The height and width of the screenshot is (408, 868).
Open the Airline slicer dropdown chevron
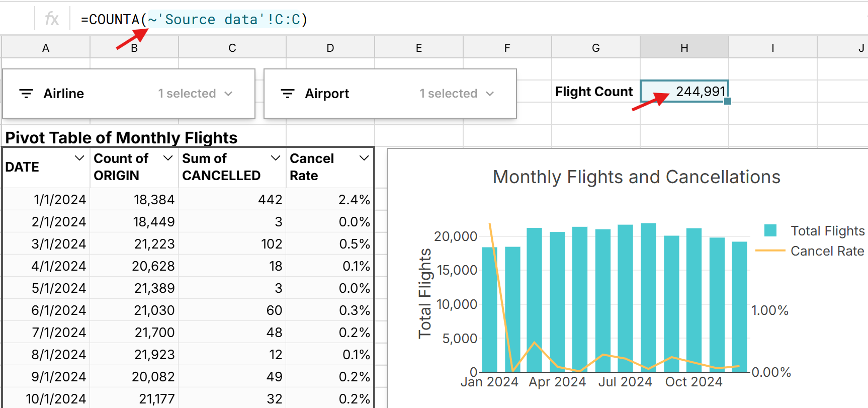coord(228,94)
